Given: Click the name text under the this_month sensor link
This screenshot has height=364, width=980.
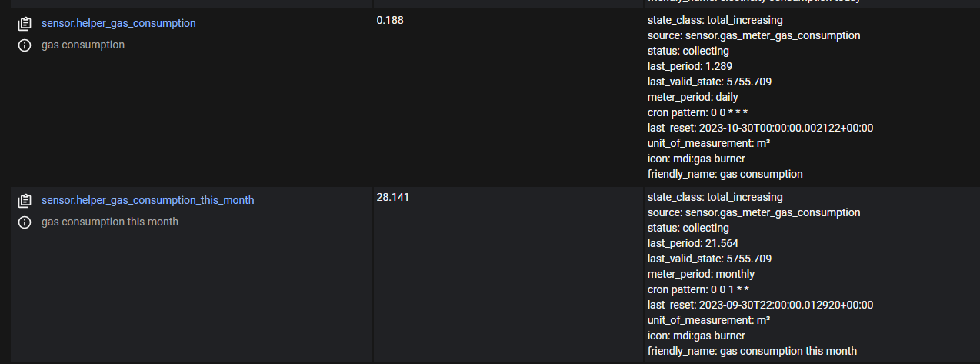Looking at the screenshot, I should 110,222.
